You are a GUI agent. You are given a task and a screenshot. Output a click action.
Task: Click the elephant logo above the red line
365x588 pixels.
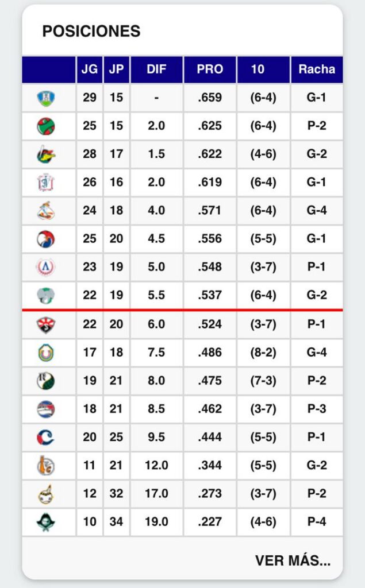point(46,296)
